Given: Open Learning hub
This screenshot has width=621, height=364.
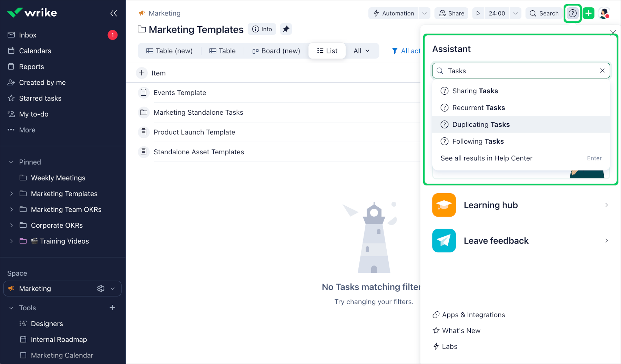Looking at the screenshot, I should click(521, 205).
